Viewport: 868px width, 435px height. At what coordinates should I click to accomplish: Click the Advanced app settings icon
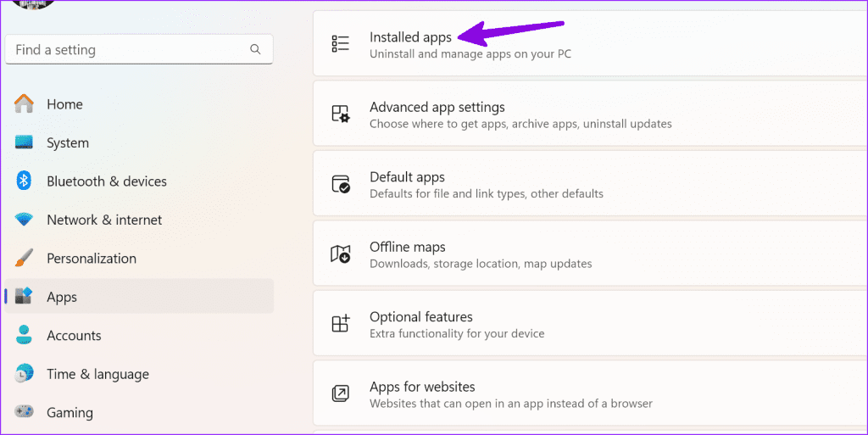341,114
